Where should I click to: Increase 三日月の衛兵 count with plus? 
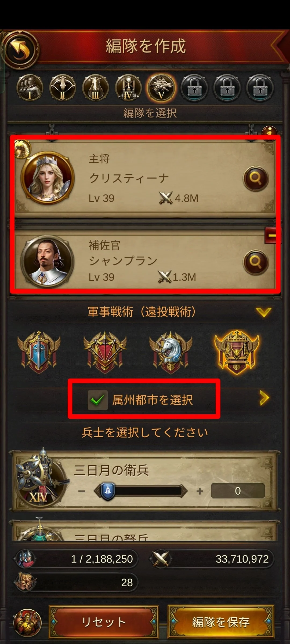200,491
